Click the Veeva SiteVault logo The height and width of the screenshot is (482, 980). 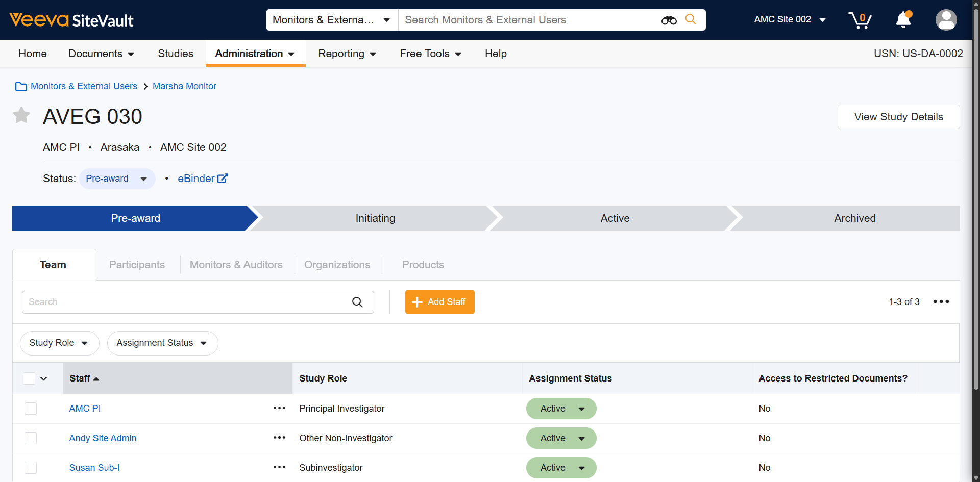click(71, 20)
